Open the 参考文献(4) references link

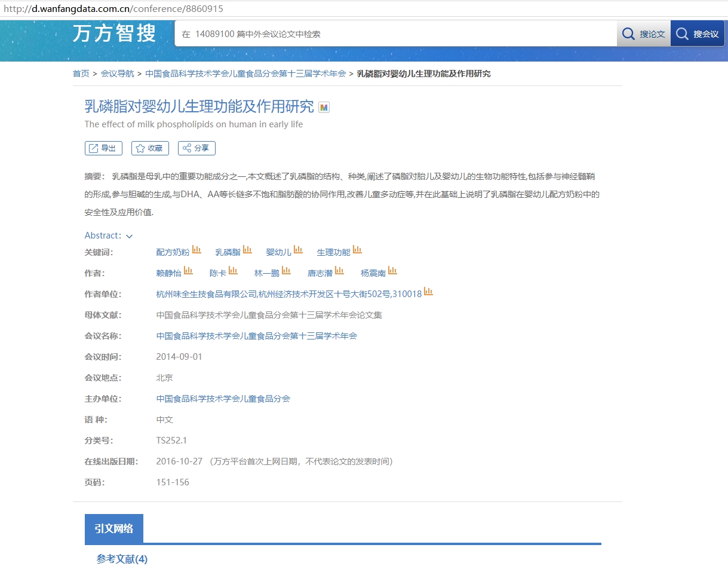coord(121,559)
